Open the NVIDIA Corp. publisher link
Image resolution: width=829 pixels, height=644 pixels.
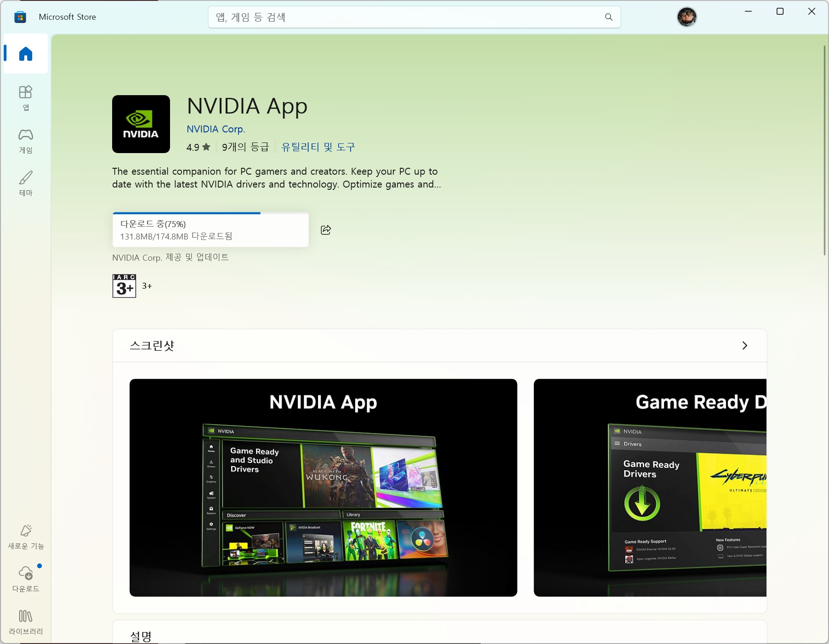(216, 129)
